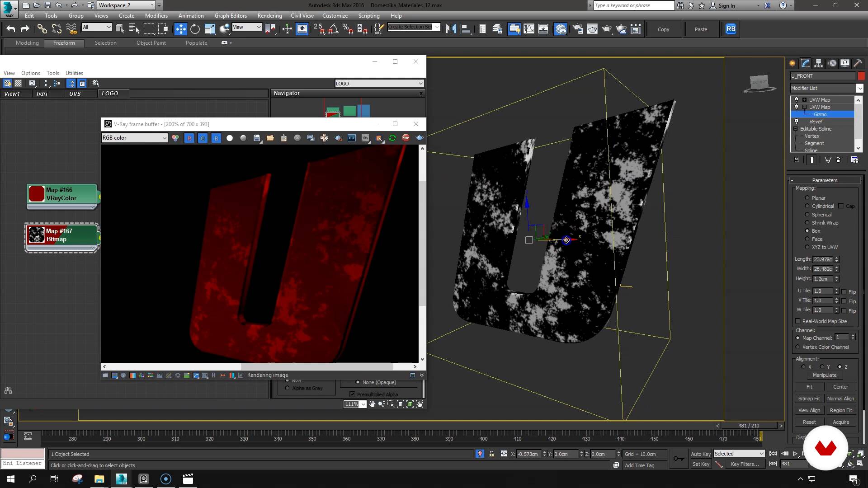Screen dimensions: 868x488
Task: Click the Region Fit button
Action: 840,410
